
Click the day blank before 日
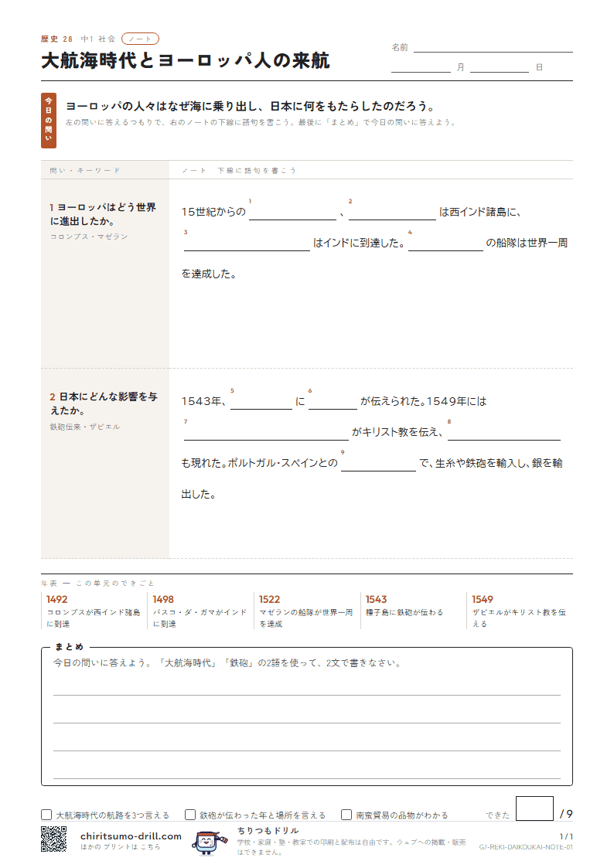500,68
